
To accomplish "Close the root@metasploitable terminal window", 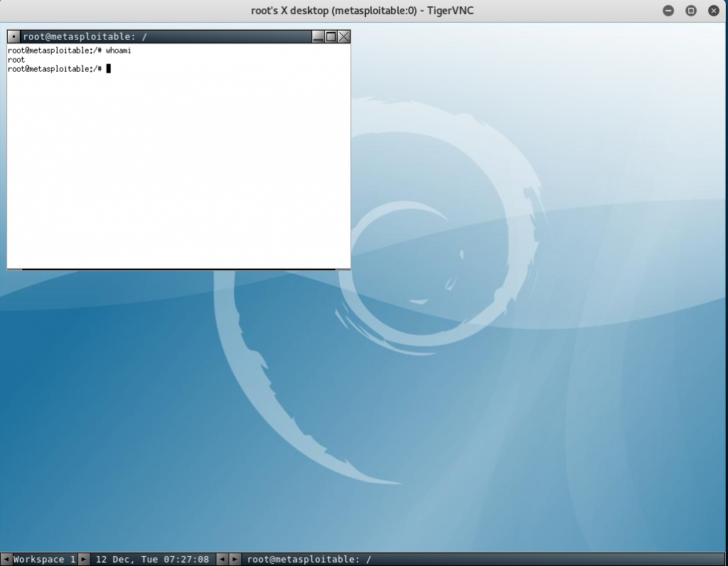I will pyautogui.click(x=344, y=37).
